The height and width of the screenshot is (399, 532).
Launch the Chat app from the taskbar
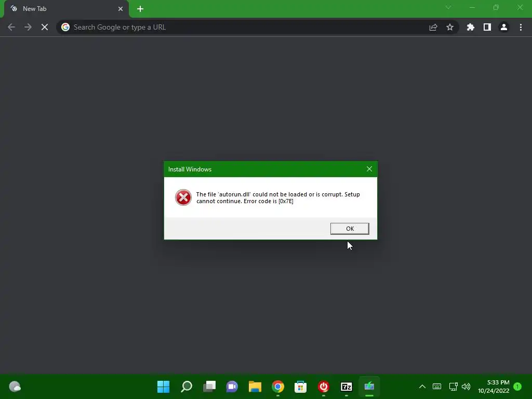(x=232, y=387)
